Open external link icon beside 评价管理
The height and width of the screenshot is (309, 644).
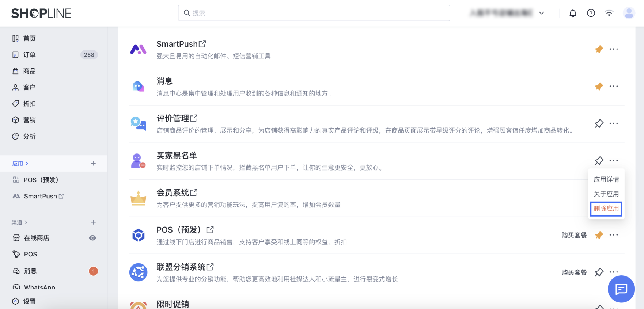click(194, 118)
